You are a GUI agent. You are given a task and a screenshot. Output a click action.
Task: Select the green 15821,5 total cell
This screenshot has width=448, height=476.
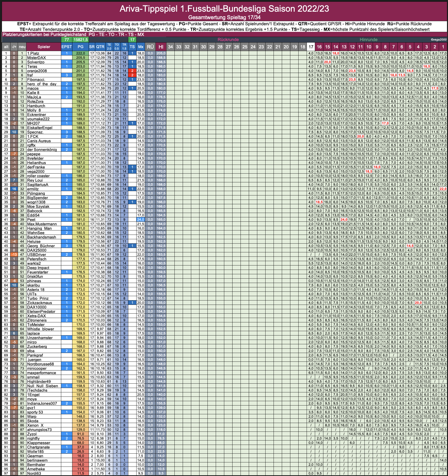(80, 40)
